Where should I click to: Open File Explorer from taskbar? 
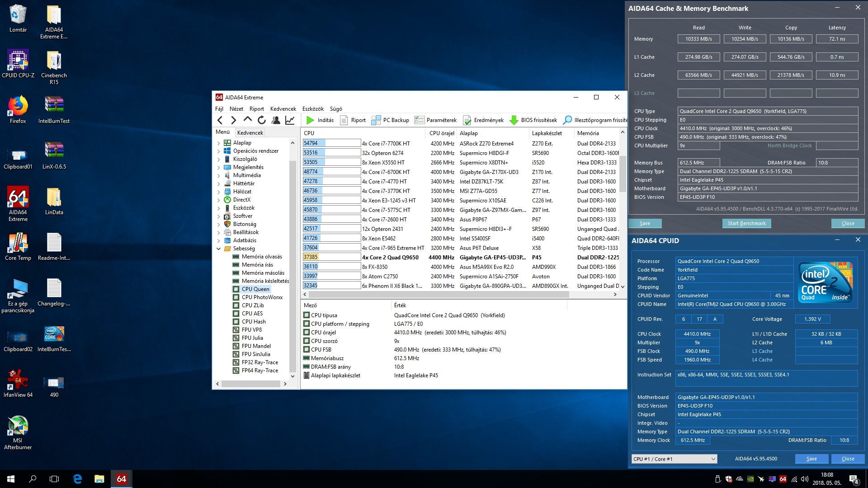99,479
